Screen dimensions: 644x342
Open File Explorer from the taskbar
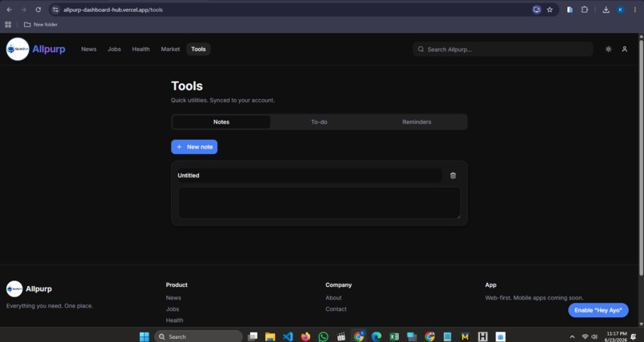tap(270, 336)
